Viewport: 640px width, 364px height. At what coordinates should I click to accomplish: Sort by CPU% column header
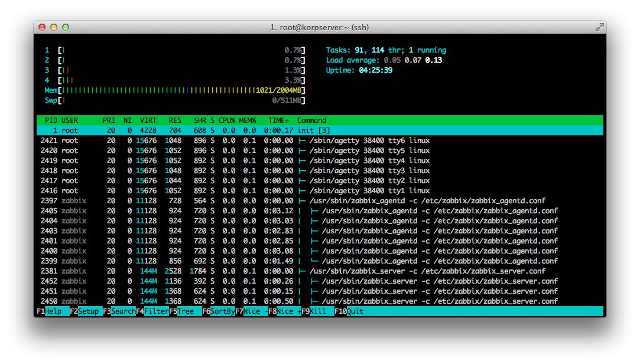227,121
